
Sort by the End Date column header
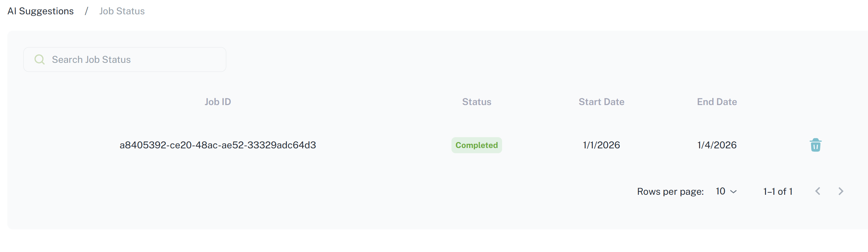(x=717, y=102)
